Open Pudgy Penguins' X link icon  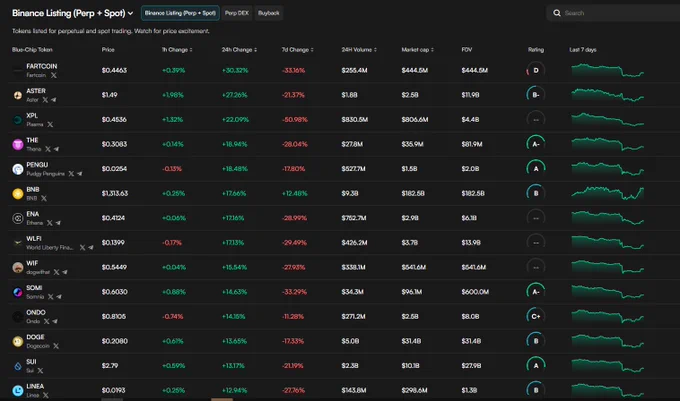[x=71, y=174]
